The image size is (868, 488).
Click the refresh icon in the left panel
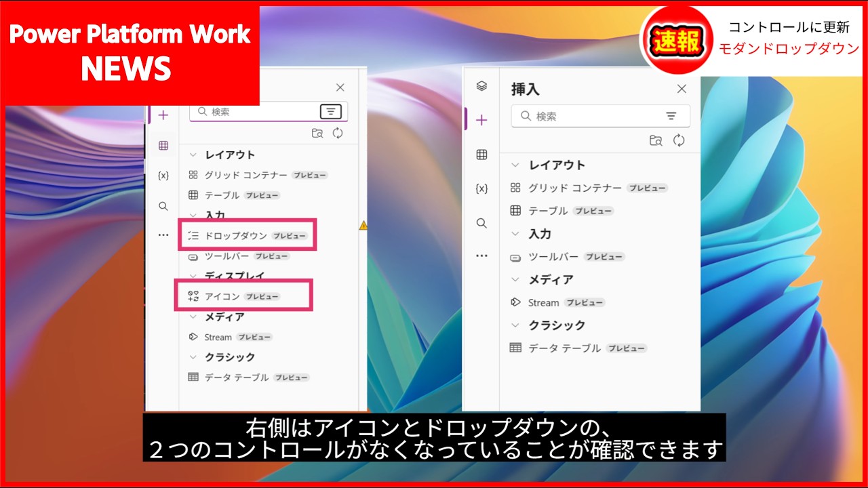coord(338,134)
